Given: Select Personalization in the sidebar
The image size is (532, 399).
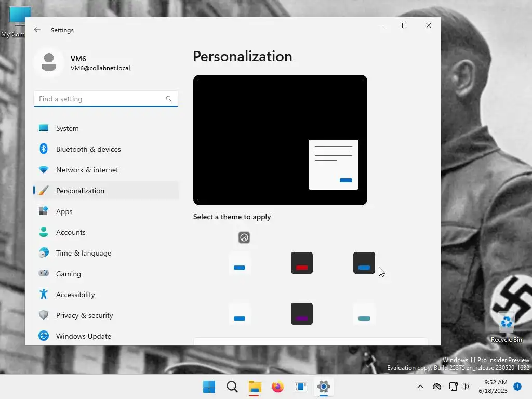Looking at the screenshot, I should pyautogui.click(x=106, y=190).
